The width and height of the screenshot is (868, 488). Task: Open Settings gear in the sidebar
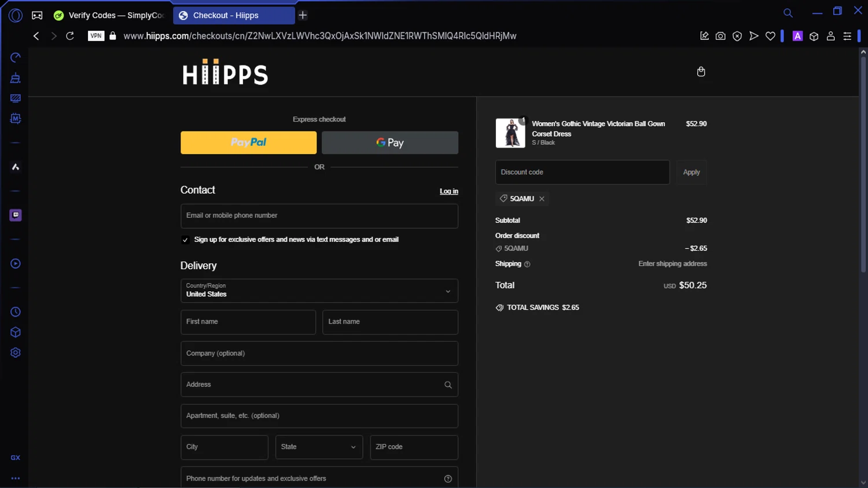[16, 353]
